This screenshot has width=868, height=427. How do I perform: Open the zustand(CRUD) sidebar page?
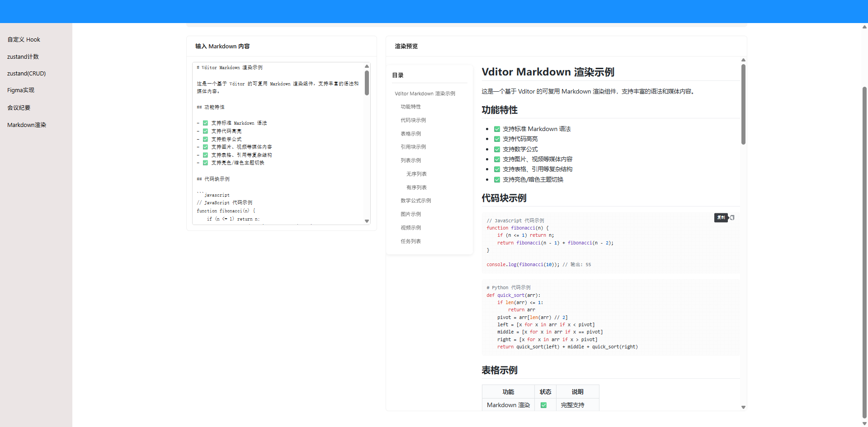(x=26, y=73)
